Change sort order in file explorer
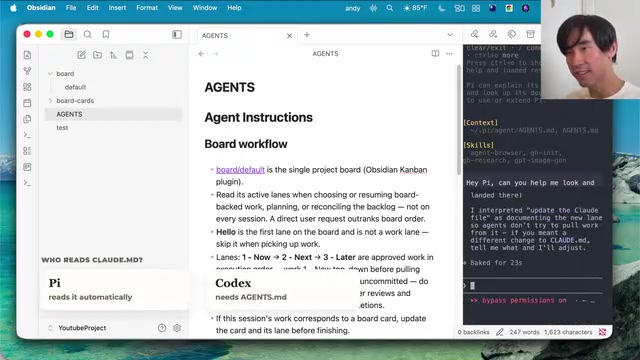This screenshot has height=360, width=640. pos(113,55)
